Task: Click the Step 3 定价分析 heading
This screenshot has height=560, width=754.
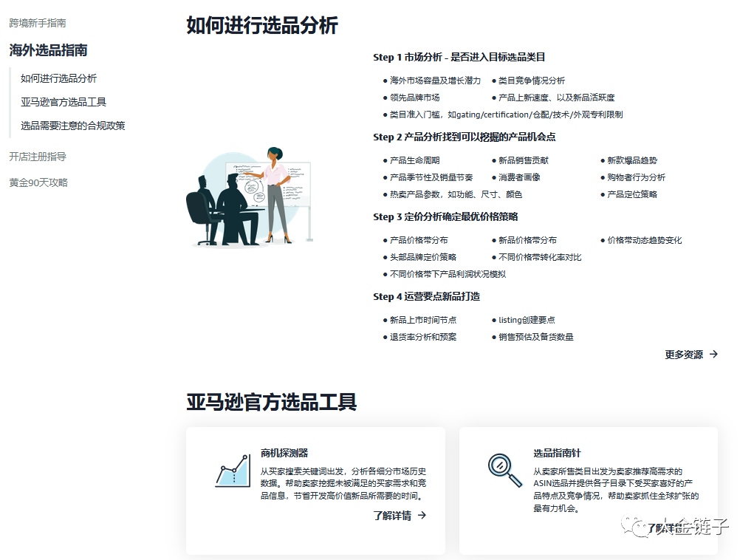Action: pos(445,216)
